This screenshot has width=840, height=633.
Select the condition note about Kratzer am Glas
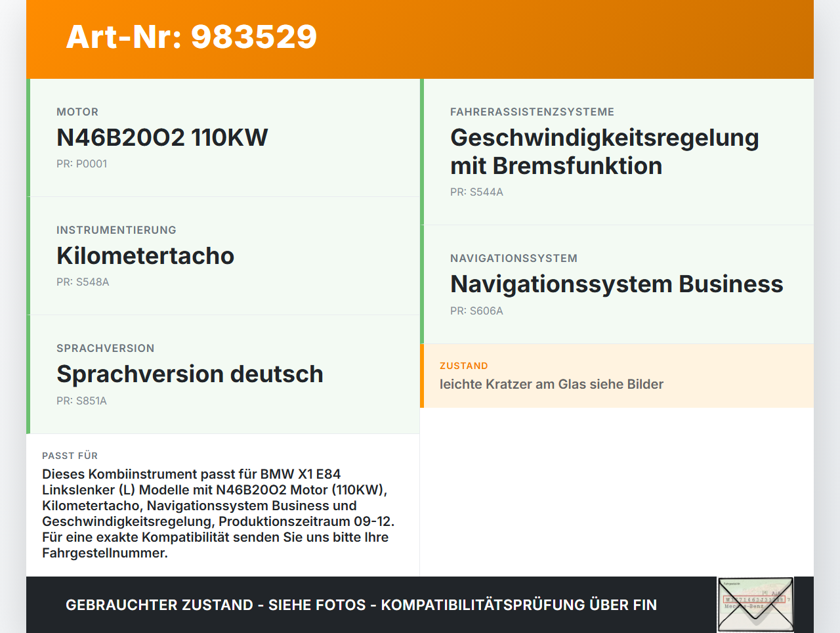551,384
